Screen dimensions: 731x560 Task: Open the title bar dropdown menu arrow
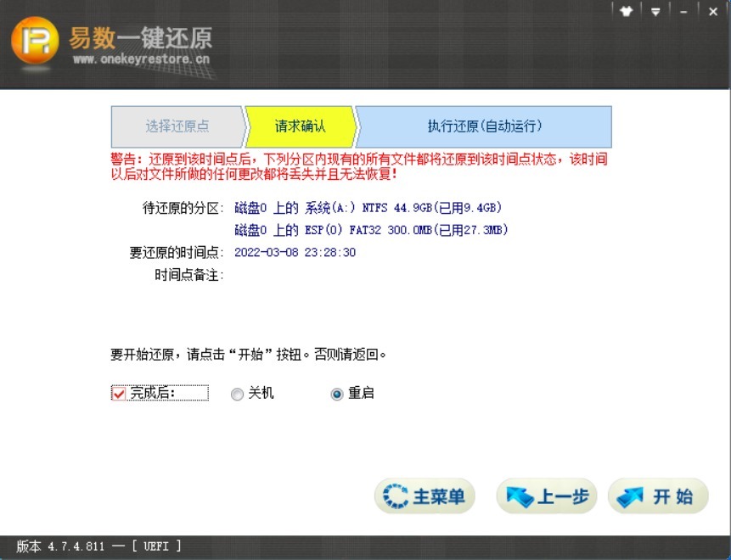click(655, 12)
